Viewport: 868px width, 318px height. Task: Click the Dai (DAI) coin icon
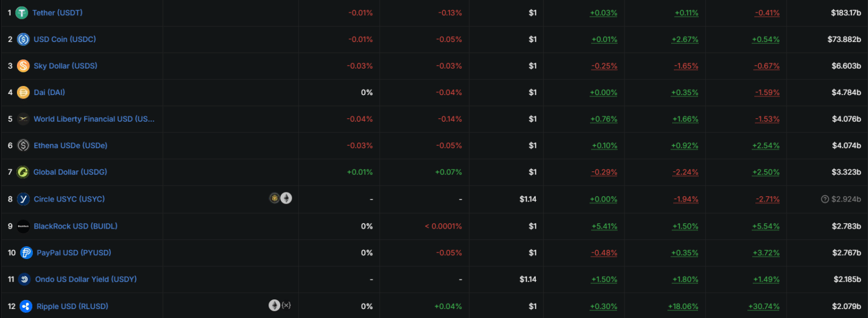23,92
